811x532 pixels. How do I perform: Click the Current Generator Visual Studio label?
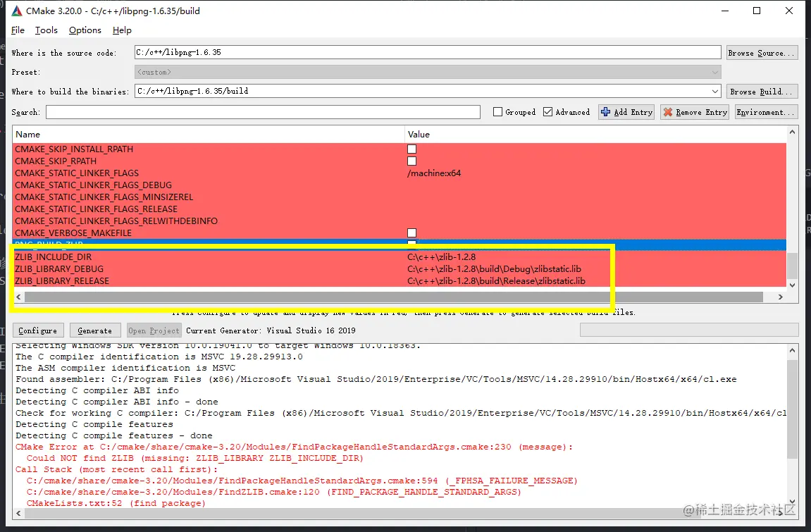tap(271, 330)
